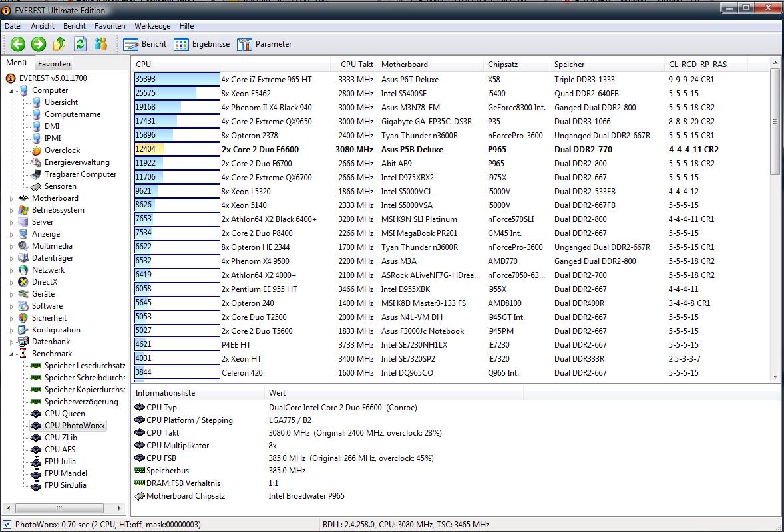
Task: Click the refresh toolbar icon
Action: (x=80, y=44)
